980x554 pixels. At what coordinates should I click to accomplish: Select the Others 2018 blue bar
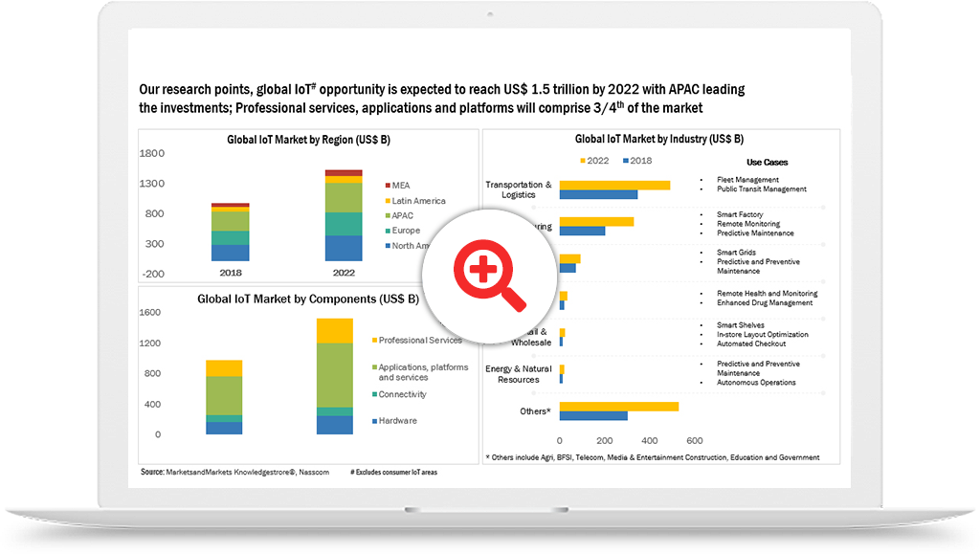pyautogui.click(x=593, y=416)
